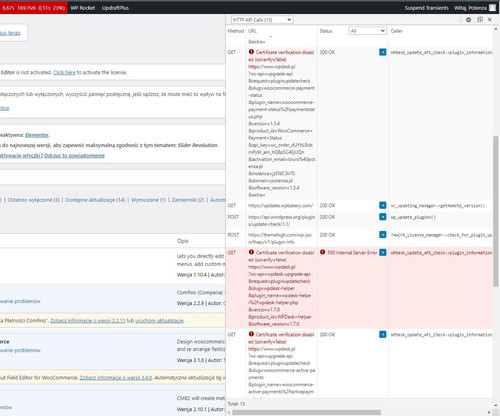Screen dimensions: 500x416
Task: Click the horizontal scrollbar left arrow
Action: (x=229, y=413)
